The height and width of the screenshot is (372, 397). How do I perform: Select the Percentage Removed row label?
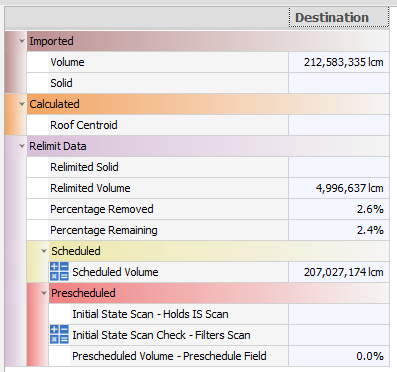click(x=102, y=209)
